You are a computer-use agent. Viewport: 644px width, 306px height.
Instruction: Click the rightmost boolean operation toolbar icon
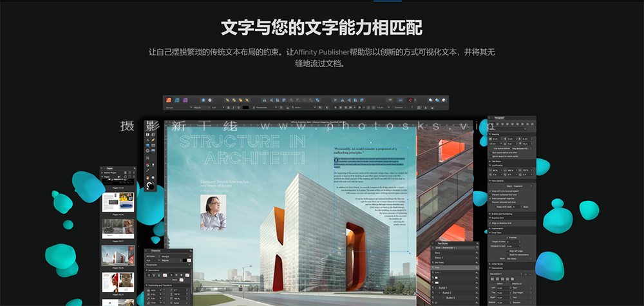tap(317, 100)
